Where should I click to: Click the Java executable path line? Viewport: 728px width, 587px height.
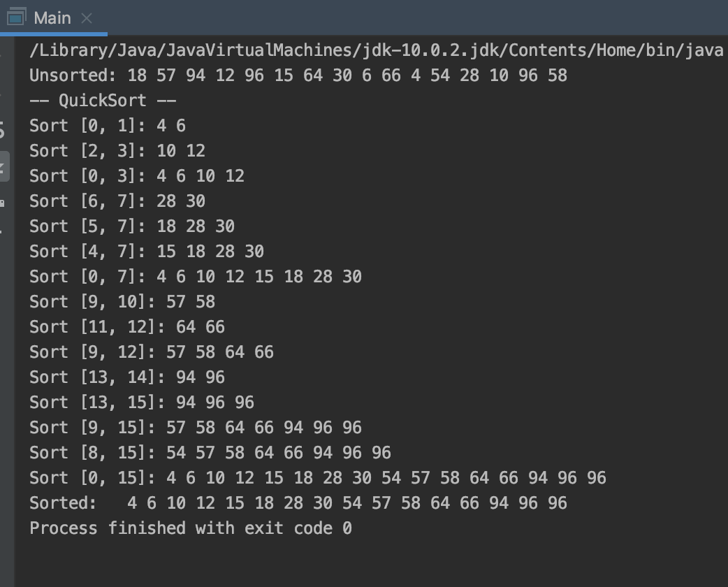pos(377,50)
